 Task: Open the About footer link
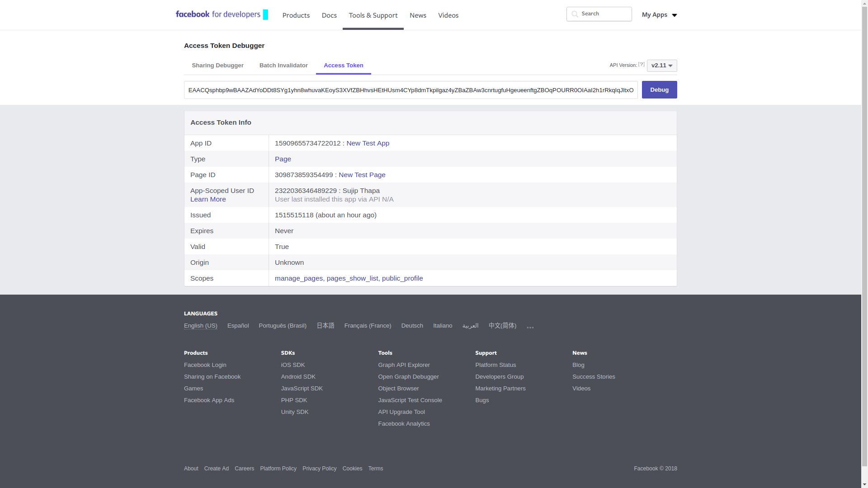click(x=191, y=469)
